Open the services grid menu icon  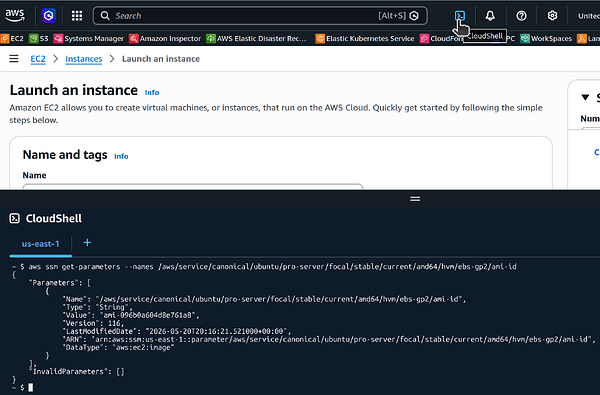click(x=77, y=16)
